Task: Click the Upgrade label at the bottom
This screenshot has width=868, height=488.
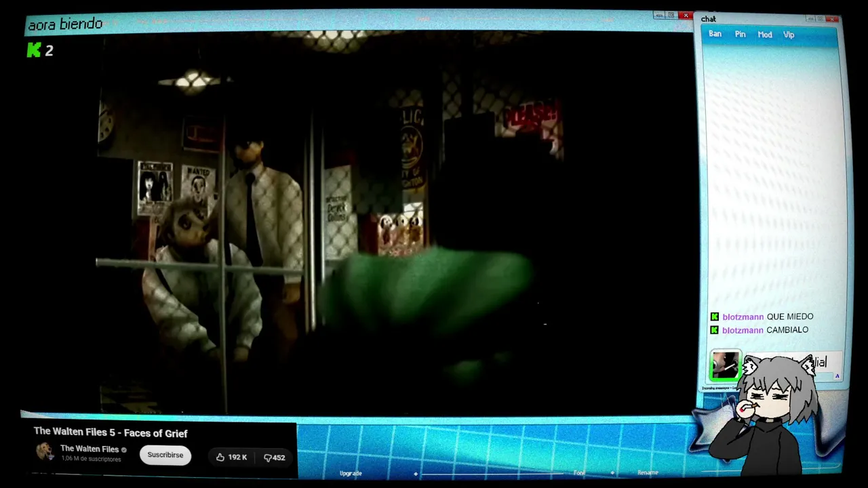Action: pyautogui.click(x=351, y=473)
